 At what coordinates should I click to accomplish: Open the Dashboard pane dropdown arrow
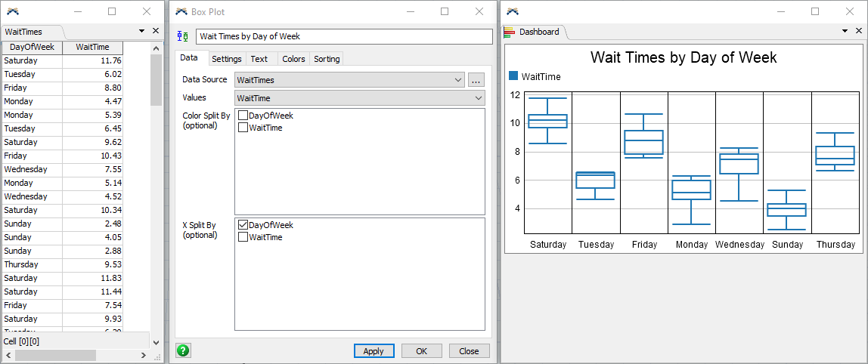click(845, 31)
